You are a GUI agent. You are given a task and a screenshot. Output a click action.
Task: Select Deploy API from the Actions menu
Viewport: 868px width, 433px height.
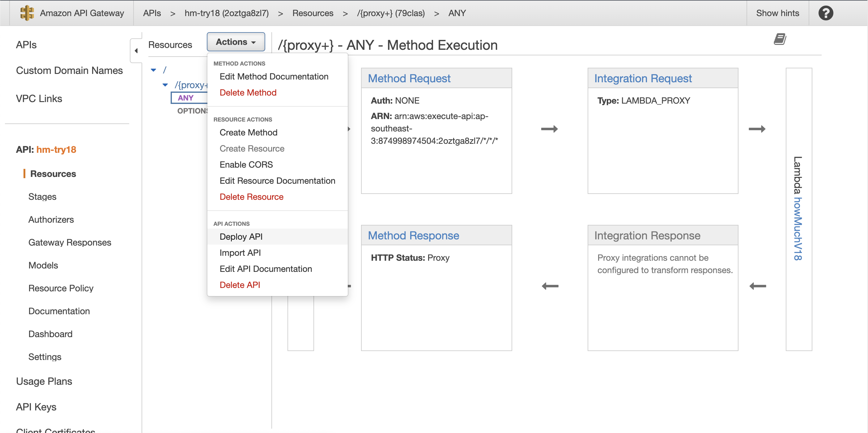point(241,236)
